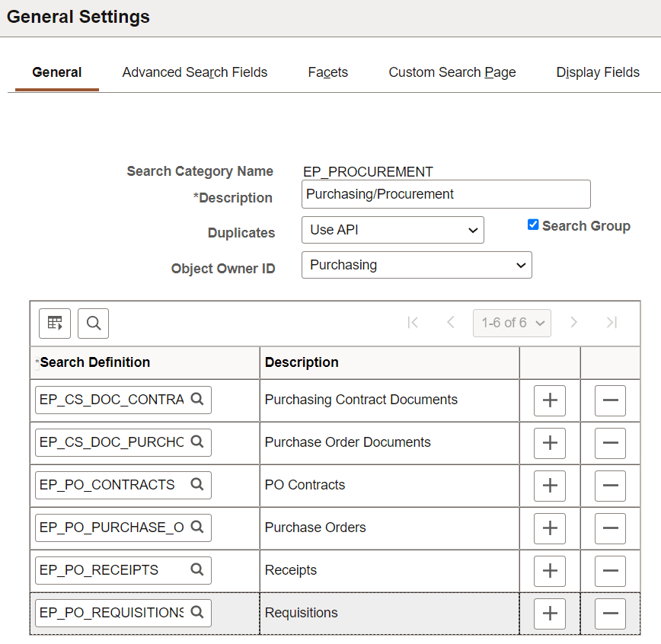Uncheck the Search Group checkbox

(533, 225)
